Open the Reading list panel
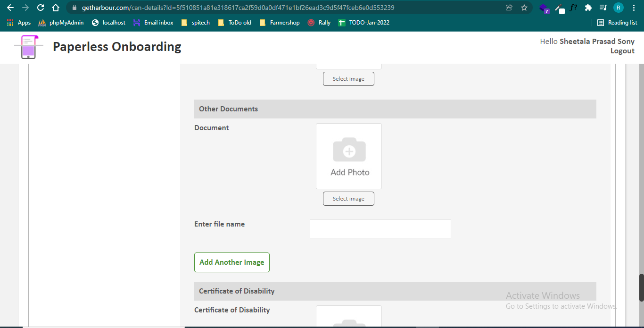This screenshot has width=644, height=328. coord(617,23)
